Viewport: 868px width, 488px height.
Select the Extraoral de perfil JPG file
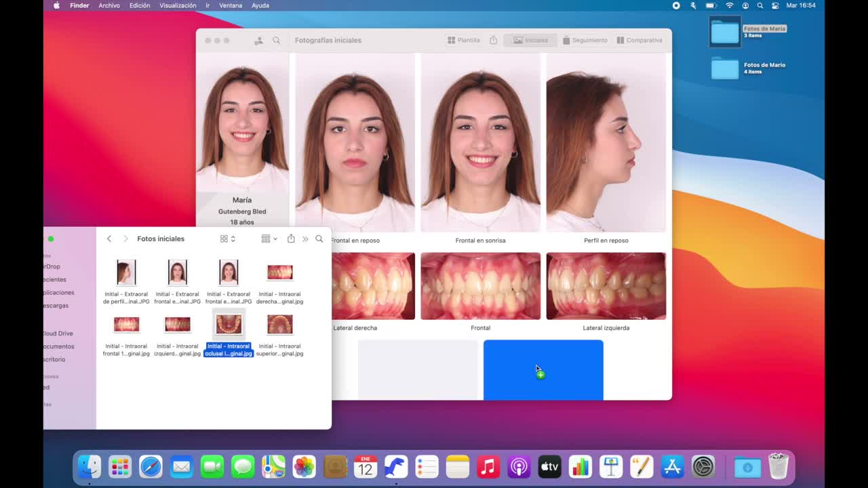[126, 282]
